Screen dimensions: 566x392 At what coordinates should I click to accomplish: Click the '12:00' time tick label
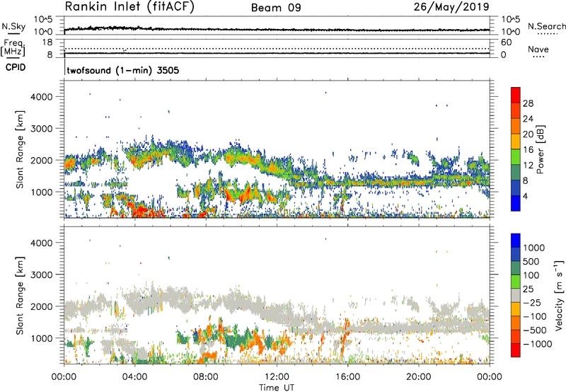[277, 377]
